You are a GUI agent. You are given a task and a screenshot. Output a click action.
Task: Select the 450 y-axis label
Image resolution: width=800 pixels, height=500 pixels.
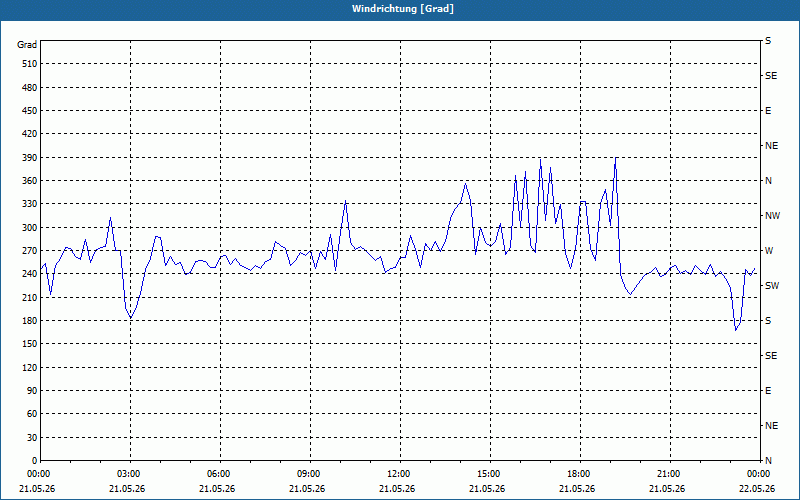pyautogui.click(x=30, y=111)
